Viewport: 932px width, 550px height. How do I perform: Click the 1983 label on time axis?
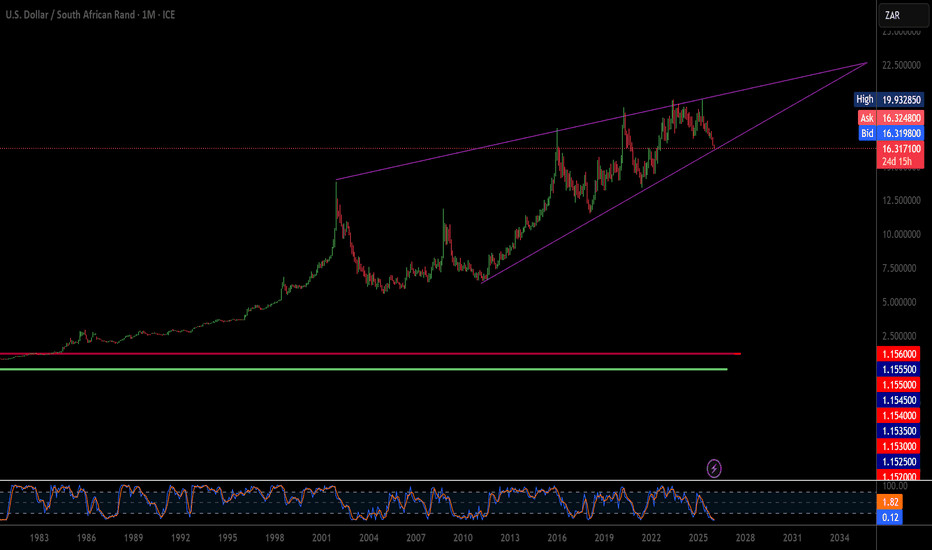(x=40, y=538)
